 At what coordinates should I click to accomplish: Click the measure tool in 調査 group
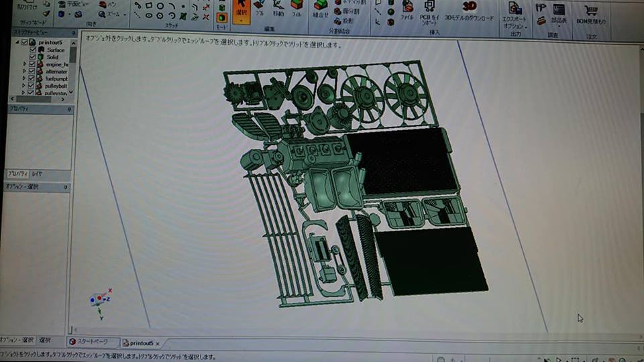[x=541, y=8]
